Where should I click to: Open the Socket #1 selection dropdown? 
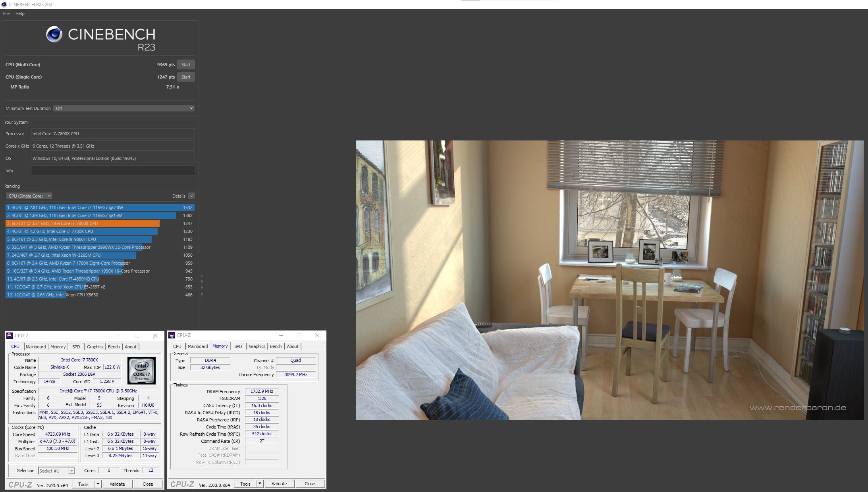[71, 471]
